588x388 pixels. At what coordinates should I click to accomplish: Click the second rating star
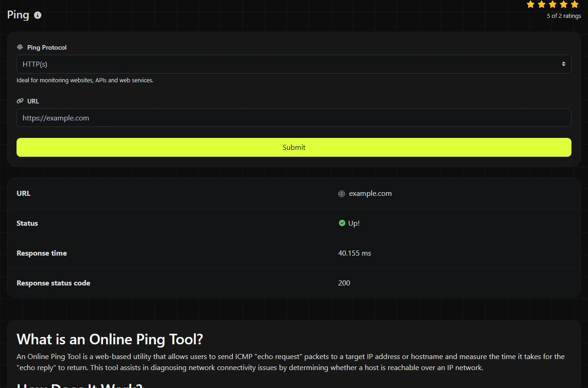542,5
